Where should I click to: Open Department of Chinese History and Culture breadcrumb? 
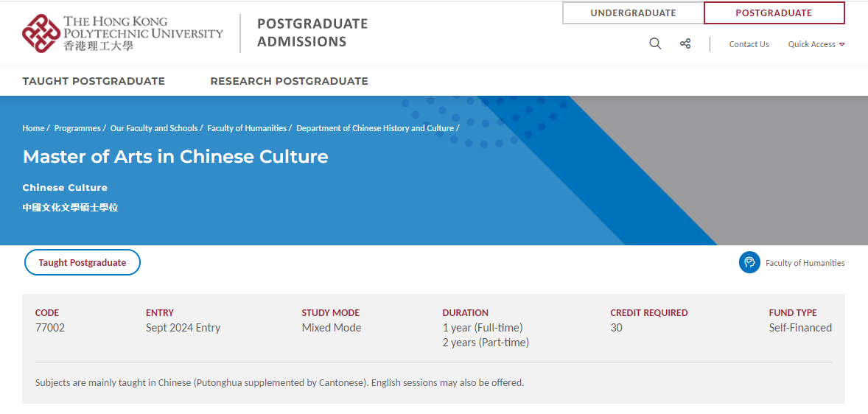(375, 128)
